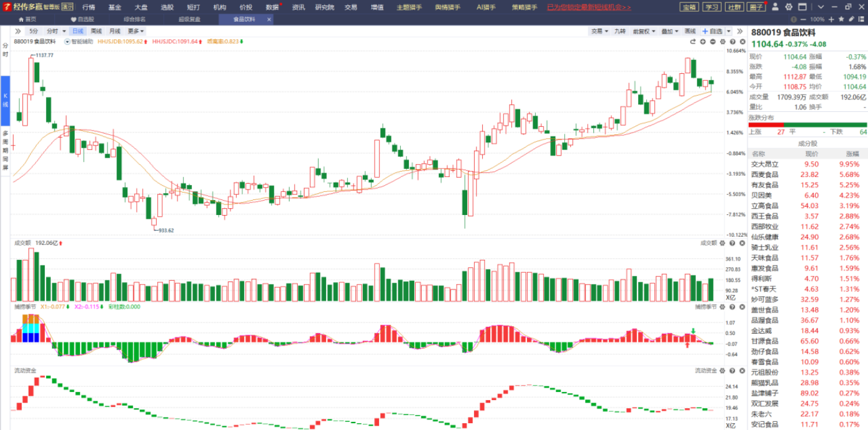The width and height of the screenshot is (868, 430).
Task: Select the 多周期同屏 sidebar tab
Action: tap(5, 150)
